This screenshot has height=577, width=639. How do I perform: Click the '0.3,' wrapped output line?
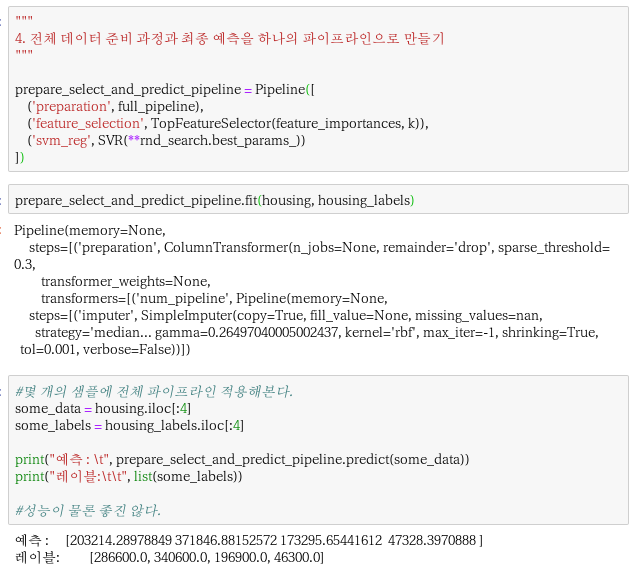pyautogui.click(x=24, y=265)
